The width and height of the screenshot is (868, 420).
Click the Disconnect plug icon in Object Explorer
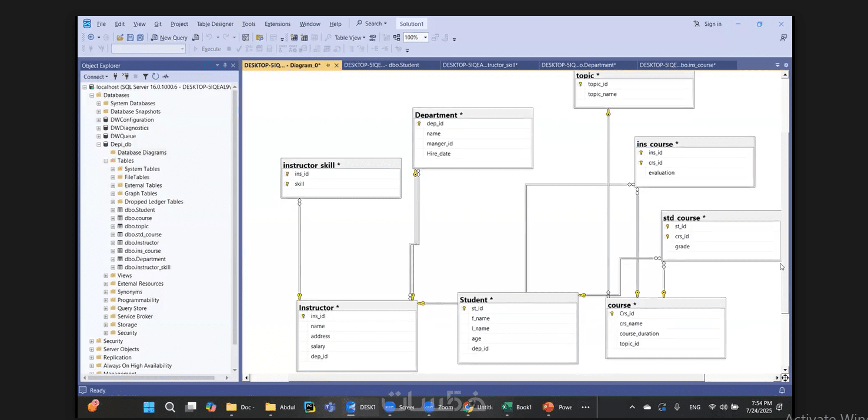[125, 76]
